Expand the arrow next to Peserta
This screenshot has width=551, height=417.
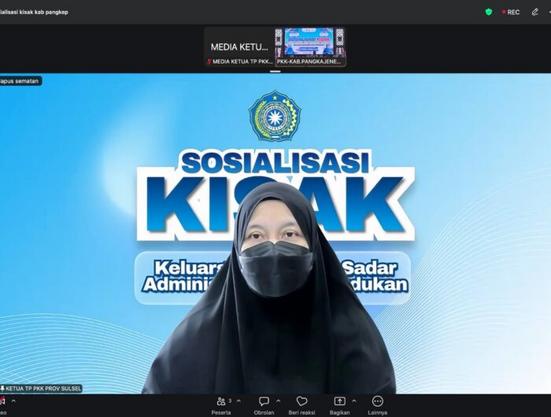click(x=239, y=401)
